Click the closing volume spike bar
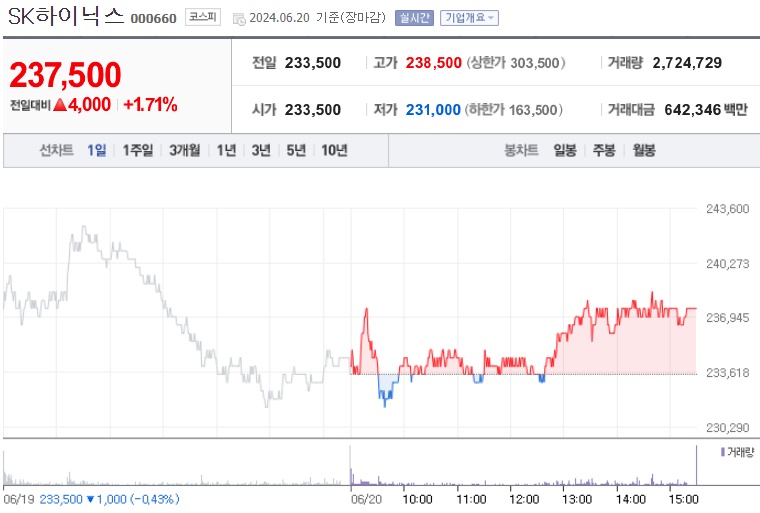The height and width of the screenshot is (513, 760). (x=697, y=465)
